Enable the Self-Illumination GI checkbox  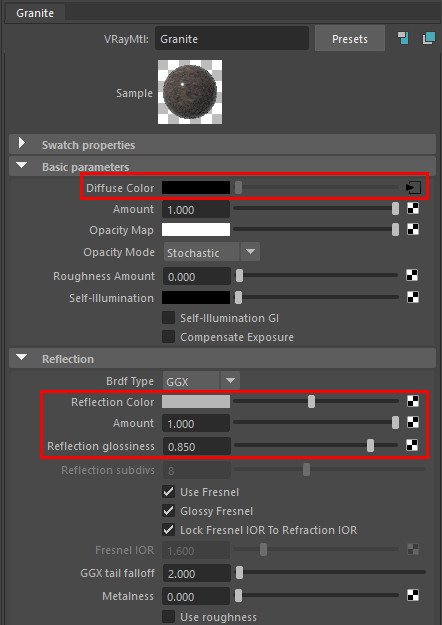[169, 318]
